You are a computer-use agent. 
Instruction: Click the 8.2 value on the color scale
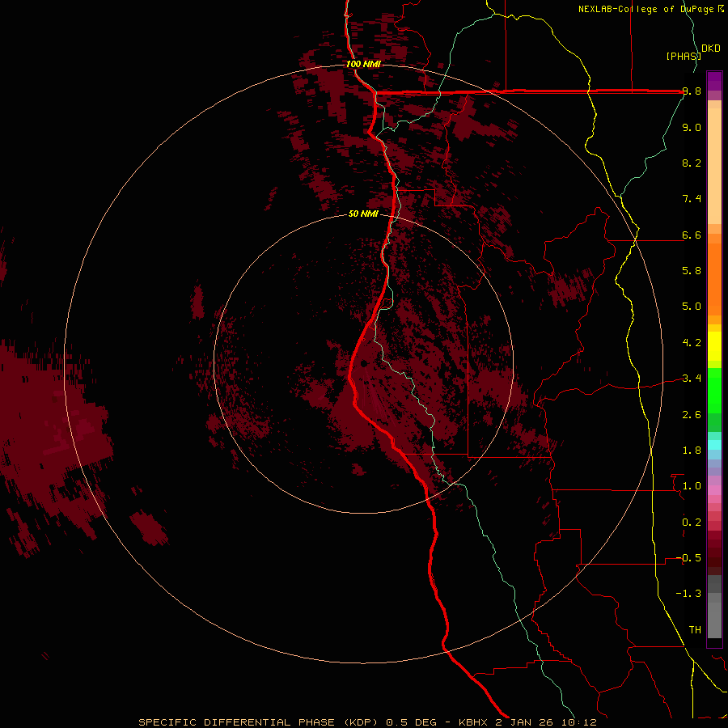(692, 163)
